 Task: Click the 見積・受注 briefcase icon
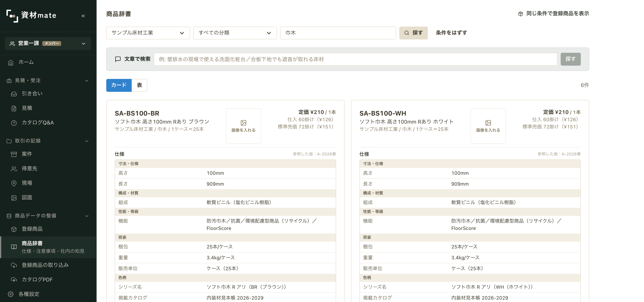point(9,81)
